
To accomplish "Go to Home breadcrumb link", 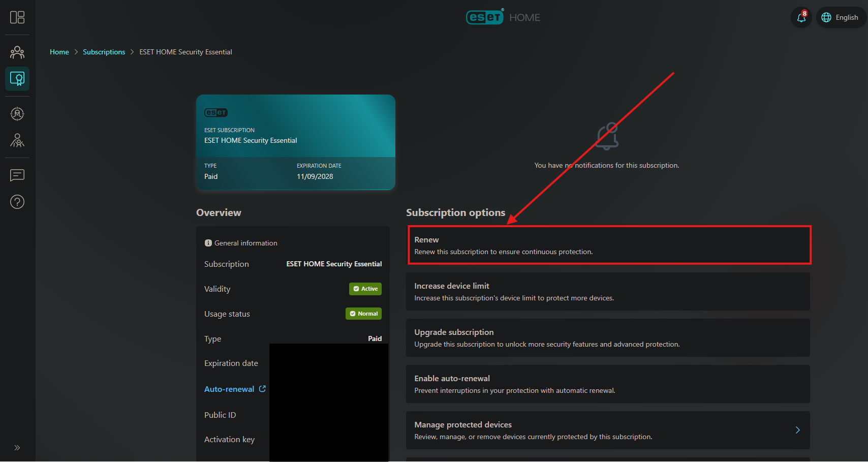I will coord(59,52).
